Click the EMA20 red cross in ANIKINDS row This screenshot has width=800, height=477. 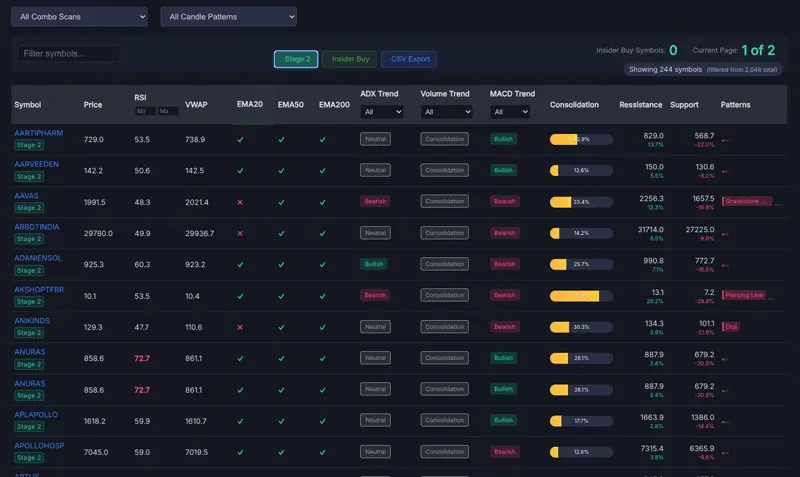[240, 328]
